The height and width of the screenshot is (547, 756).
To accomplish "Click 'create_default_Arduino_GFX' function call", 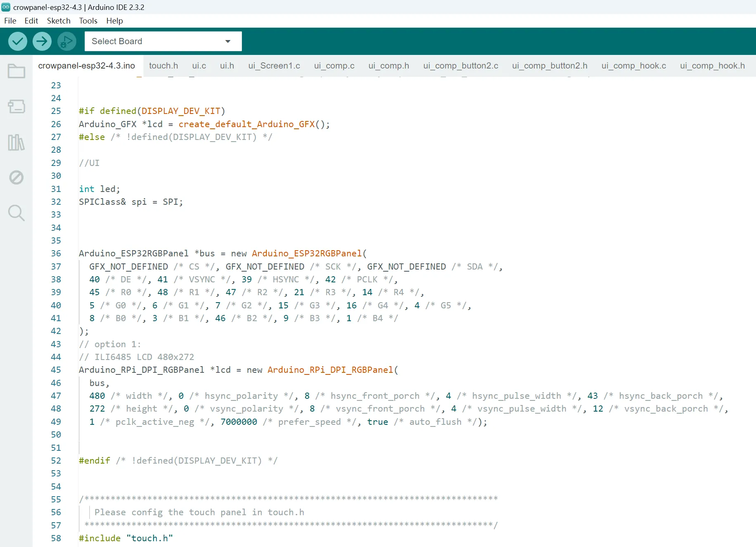I will coord(246,124).
